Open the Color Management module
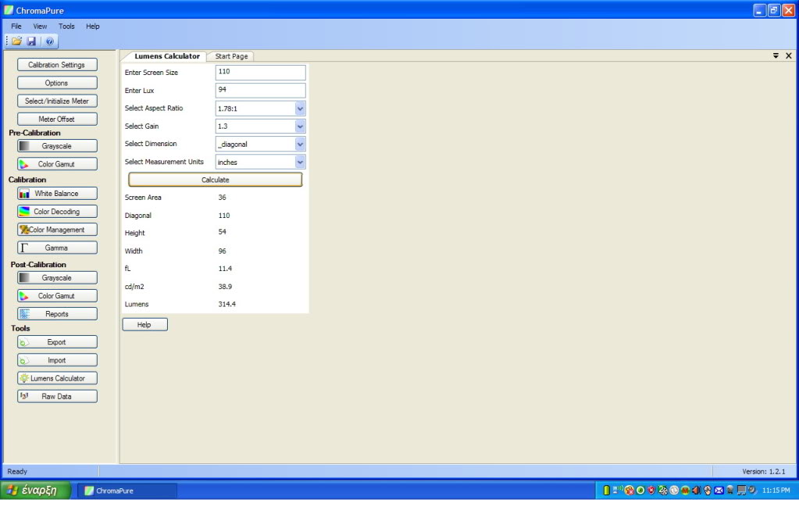 point(57,230)
